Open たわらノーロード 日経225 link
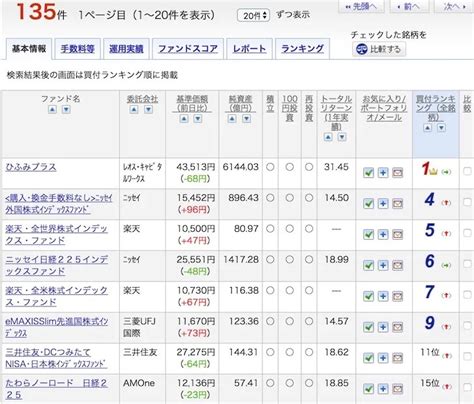 coord(56,389)
